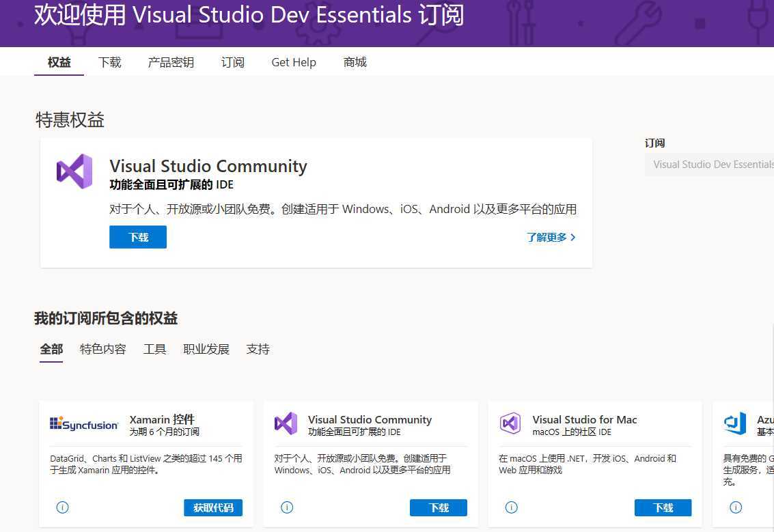Viewport: 774px width, 532px height.
Task: Filter benefits by 工具
Action: pos(155,349)
